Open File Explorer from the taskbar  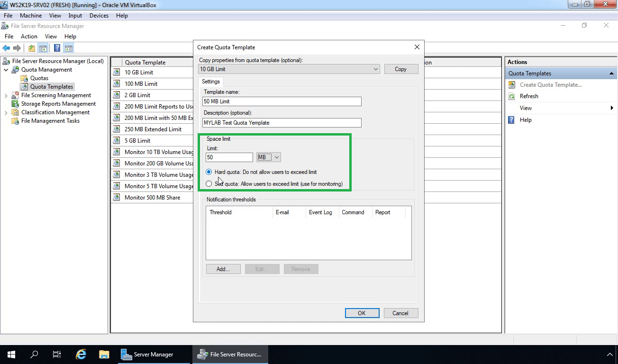pos(104,355)
